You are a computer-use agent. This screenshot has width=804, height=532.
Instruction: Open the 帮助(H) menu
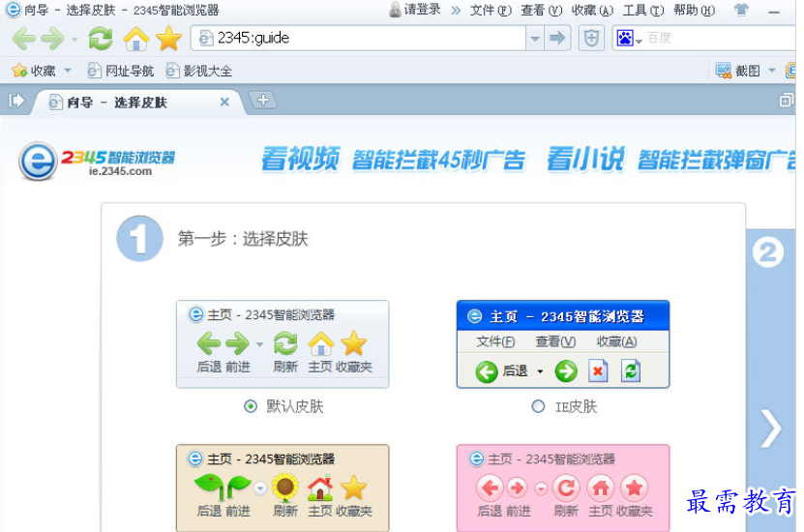694,11
